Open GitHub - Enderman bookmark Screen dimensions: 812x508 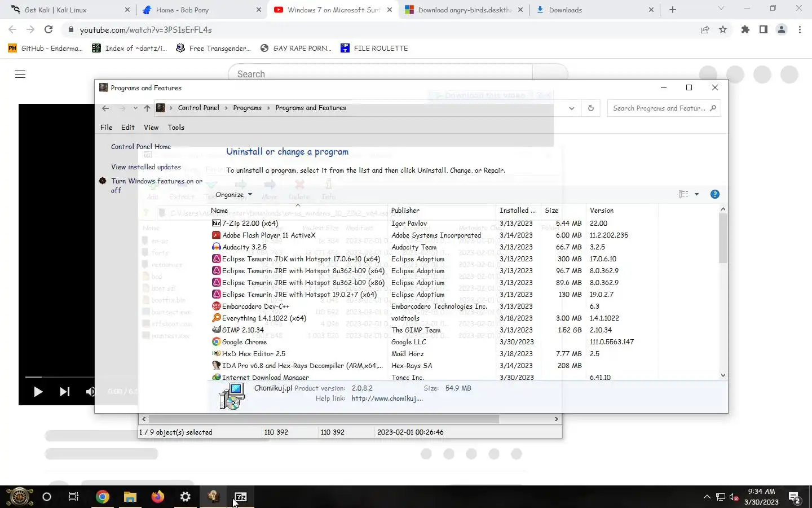point(45,49)
